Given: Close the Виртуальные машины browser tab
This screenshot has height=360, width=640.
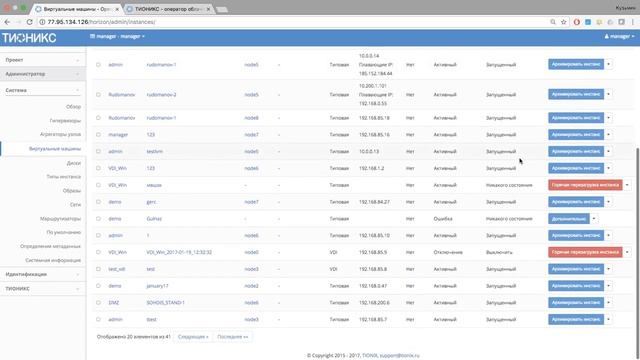Looking at the screenshot, I should tap(118, 9).
